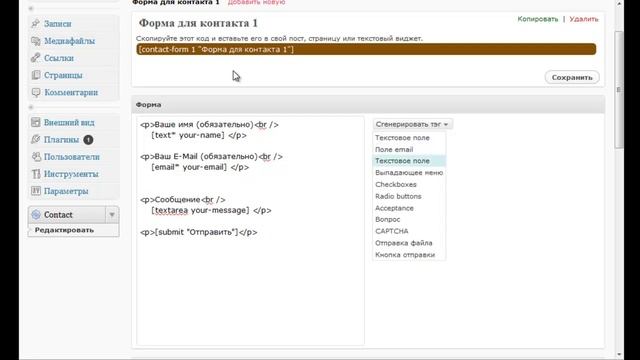Select the Редактировать submenu item

point(64,230)
